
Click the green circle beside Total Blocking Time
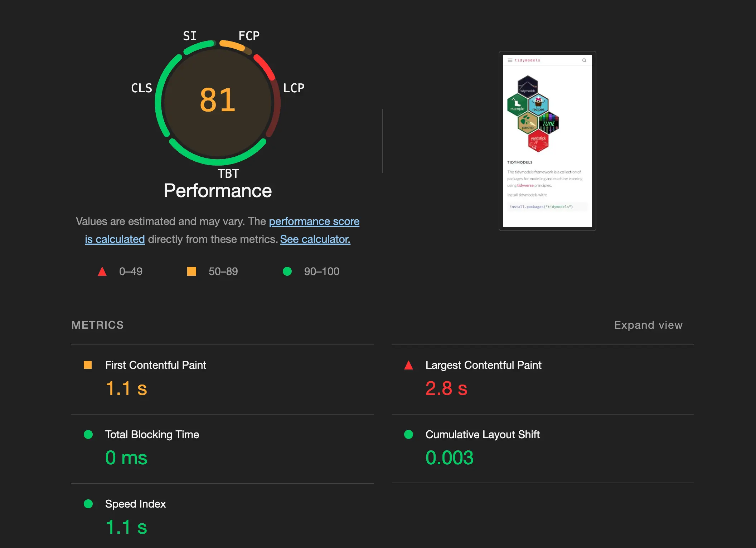(x=88, y=434)
